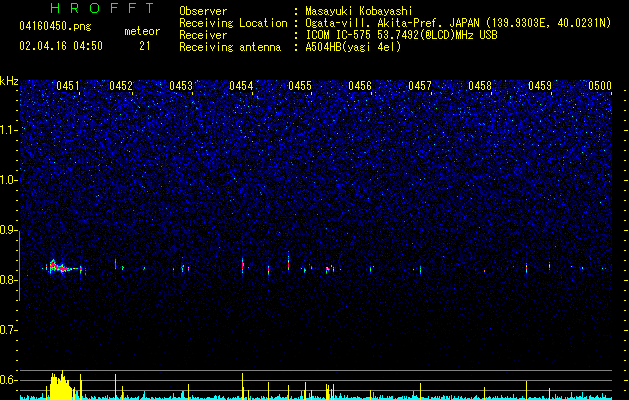Click the 1.0 kHz axis label
Viewport: 629px width, 400px height.
pyautogui.click(x=9, y=180)
